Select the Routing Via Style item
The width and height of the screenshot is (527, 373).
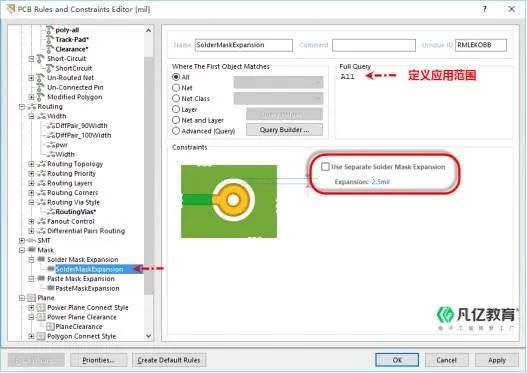click(x=73, y=202)
